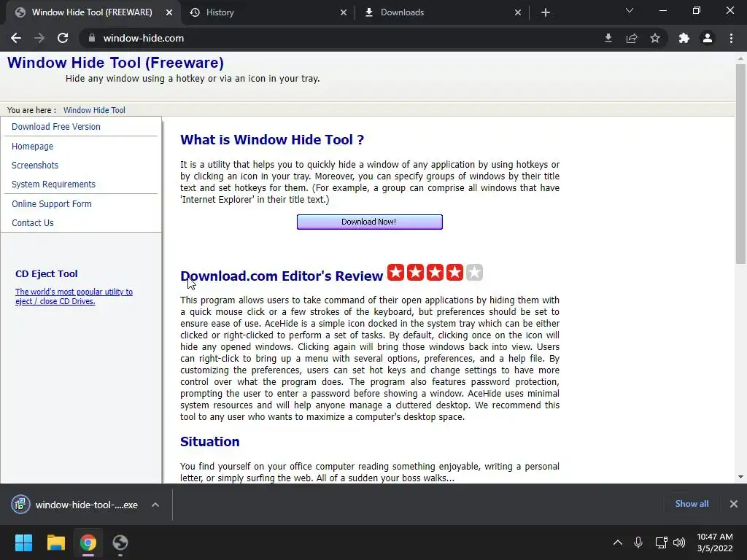Show hidden system tray icons
Viewport: 747px width, 560px height.
tap(618, 542)
